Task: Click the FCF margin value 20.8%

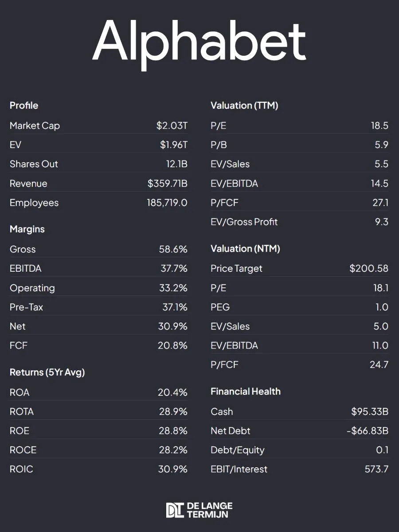Action: [x=173, y=345]
